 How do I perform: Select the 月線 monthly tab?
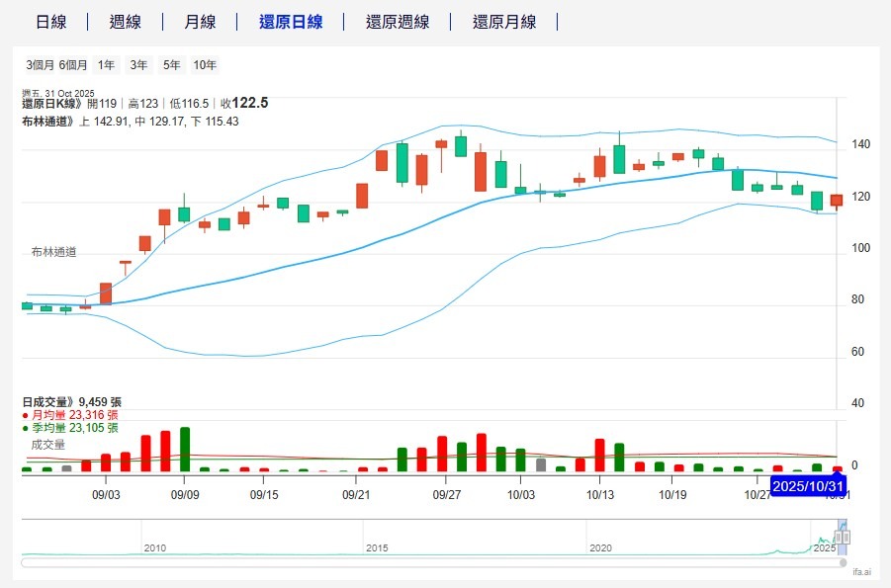click(199, 22)
